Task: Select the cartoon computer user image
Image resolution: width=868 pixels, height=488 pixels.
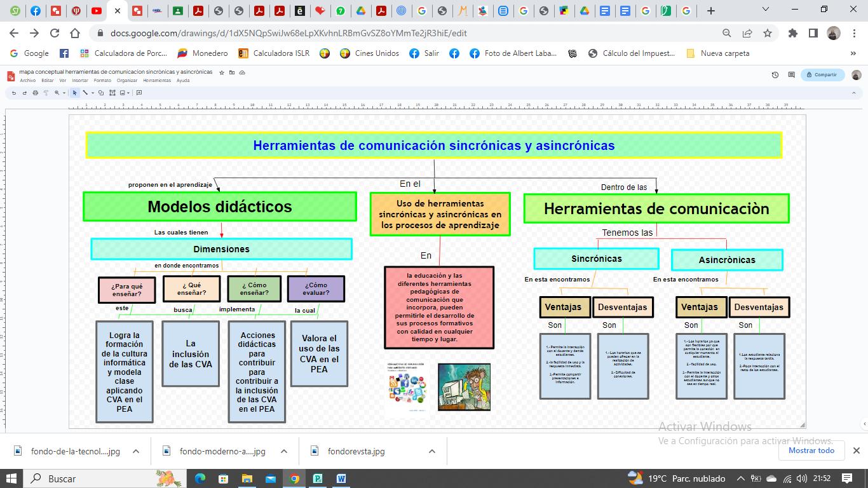Action: pos(464,387)
